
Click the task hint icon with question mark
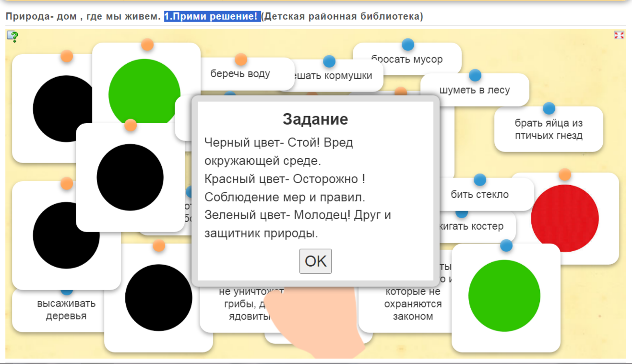pyautogui.click(x=12, y=36)
